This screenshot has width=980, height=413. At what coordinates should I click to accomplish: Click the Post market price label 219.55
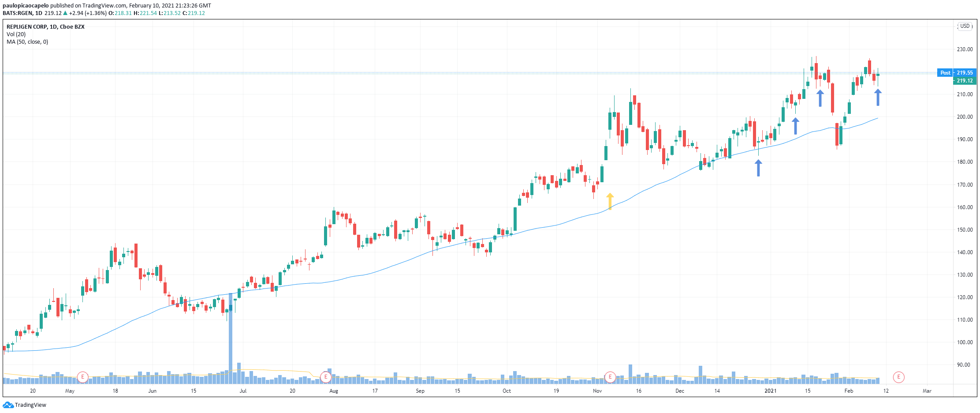point(957,73)
